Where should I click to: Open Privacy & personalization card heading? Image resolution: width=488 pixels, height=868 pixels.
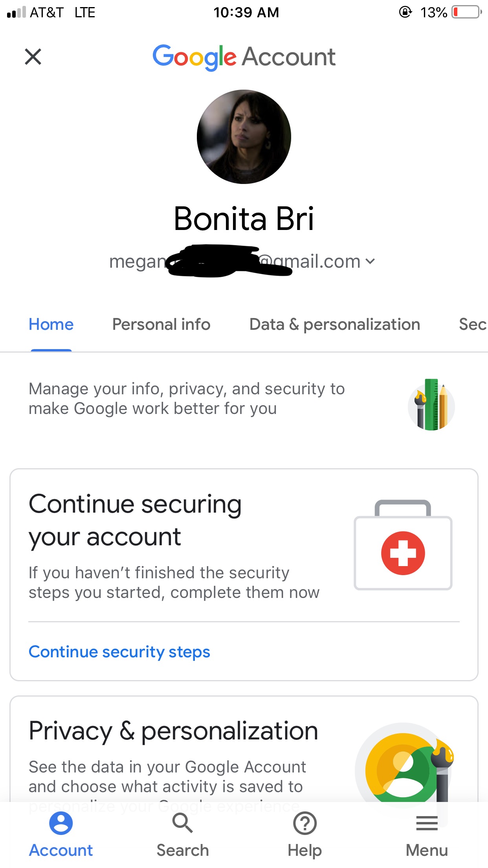[173, 731]
